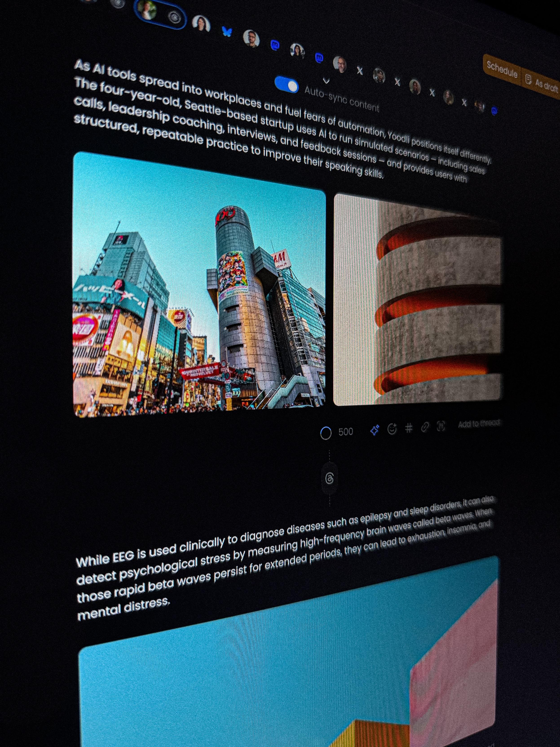The image size is (560, 747).
Task: Click the 500 character count ring
Action: click(326, 433)
